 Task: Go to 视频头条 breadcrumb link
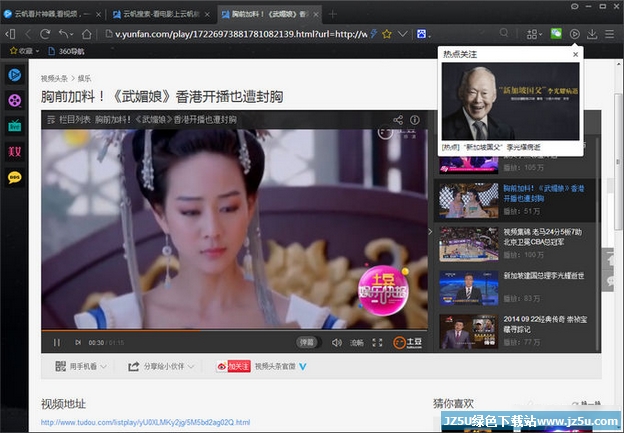[x=54, y=78]
